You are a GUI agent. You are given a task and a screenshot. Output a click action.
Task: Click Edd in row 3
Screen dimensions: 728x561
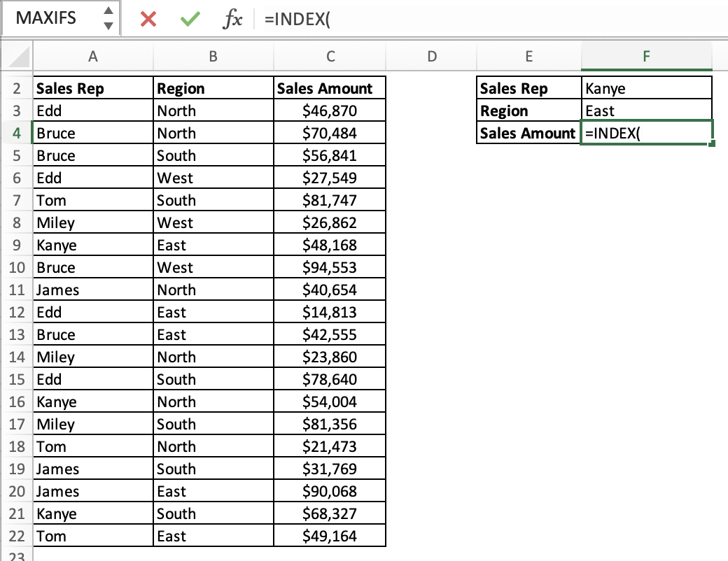coord(93,111)
